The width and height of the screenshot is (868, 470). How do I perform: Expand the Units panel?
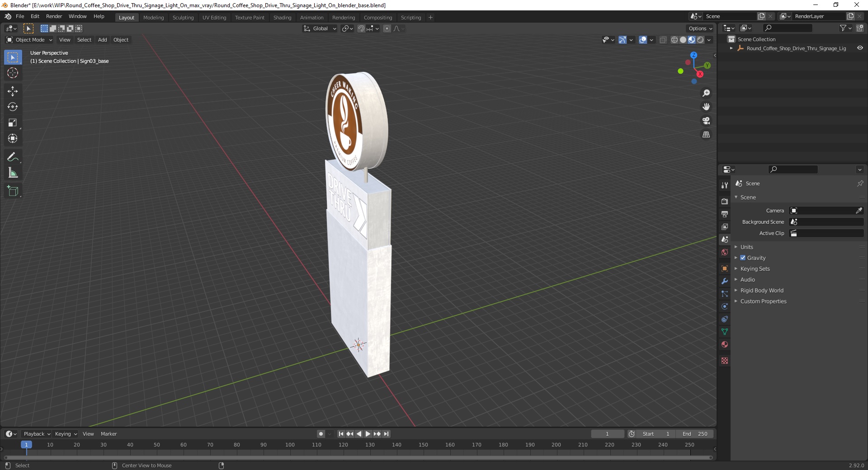pos(746,247)
